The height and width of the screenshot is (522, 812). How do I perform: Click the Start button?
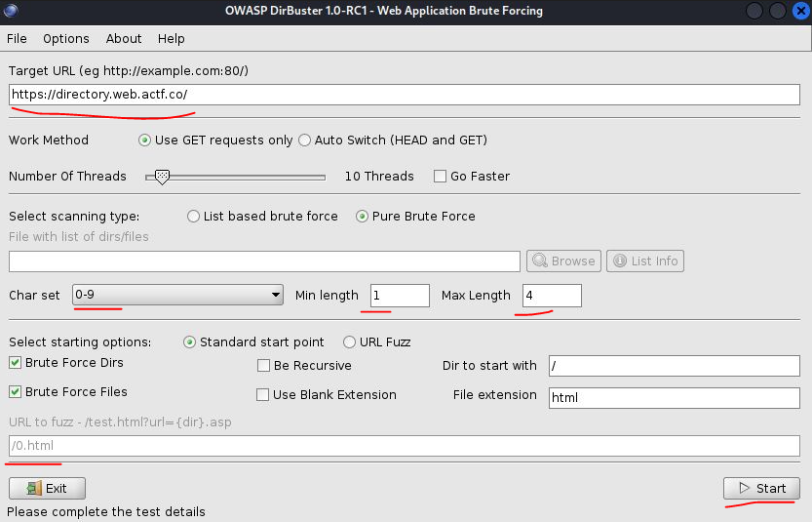(761, 488)
